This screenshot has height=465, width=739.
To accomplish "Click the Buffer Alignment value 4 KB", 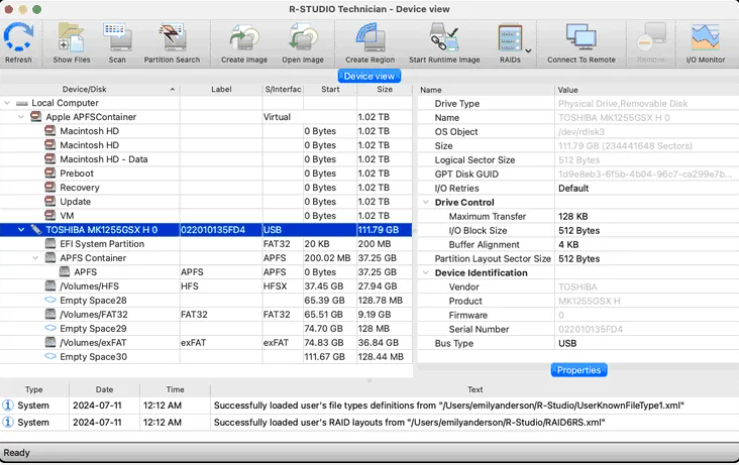I will [568, 245].
